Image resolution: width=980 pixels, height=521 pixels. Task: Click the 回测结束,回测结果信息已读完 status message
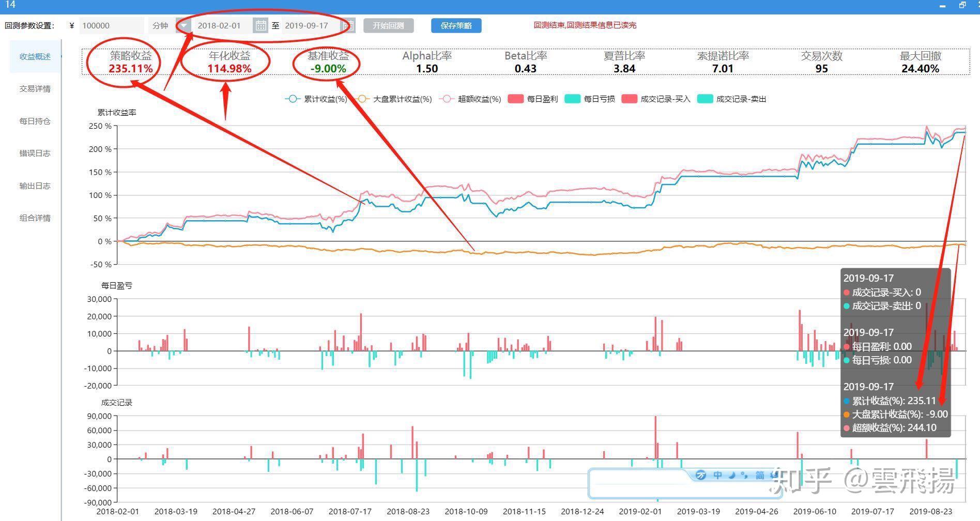pyautogui.click(x=585, y=25)
